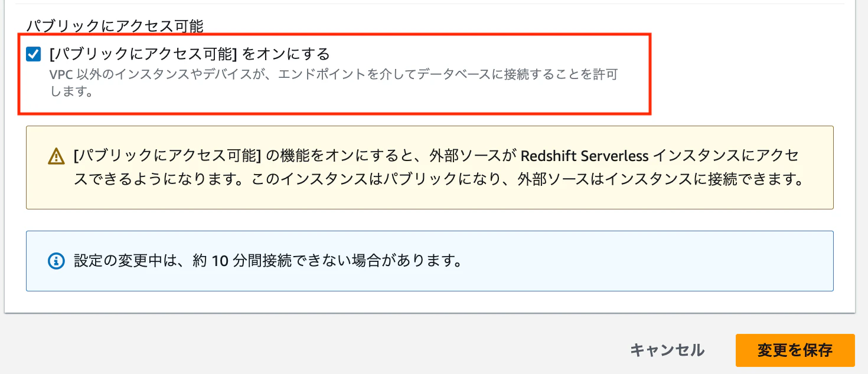Cancel editing with キャンセル button
The image size is (868, 374).
(x=667, y=350)
